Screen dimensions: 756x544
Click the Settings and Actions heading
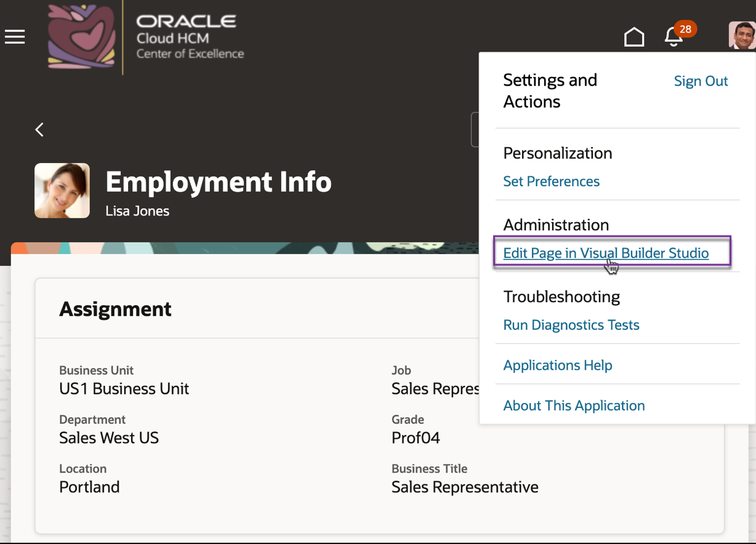click(x=550, y=91)
